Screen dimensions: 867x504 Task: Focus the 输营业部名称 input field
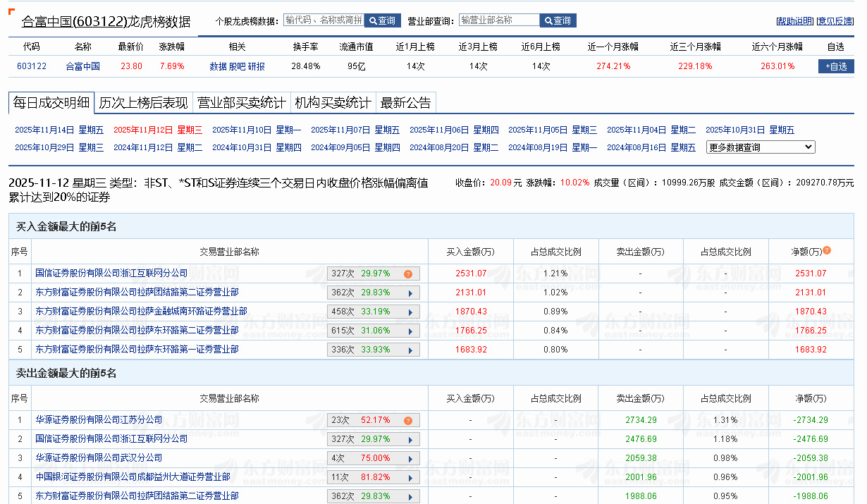pos(499,20)
